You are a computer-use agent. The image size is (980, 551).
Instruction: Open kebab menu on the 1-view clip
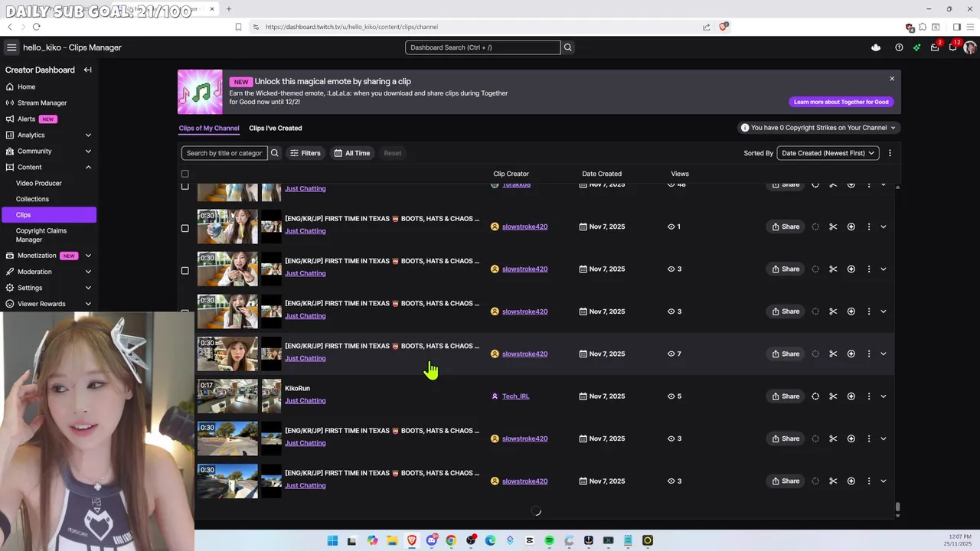pos(868,227)
